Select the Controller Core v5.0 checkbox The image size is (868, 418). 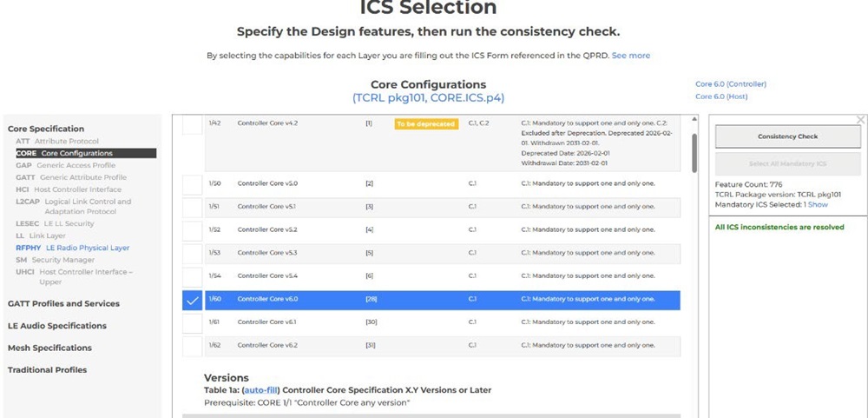[192, 183]
